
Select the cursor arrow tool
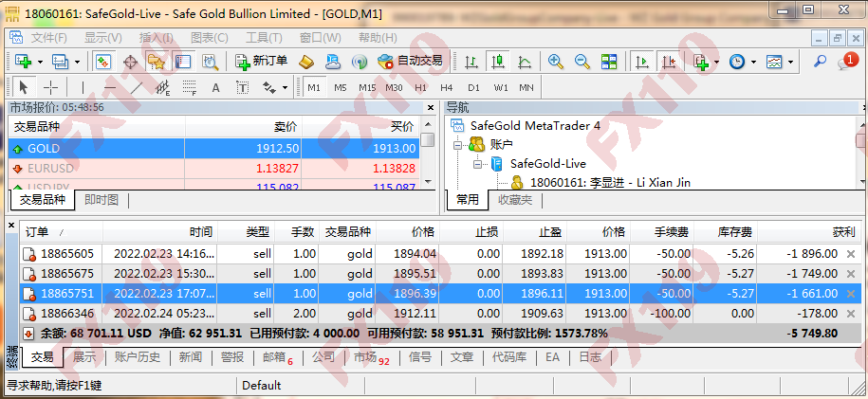(x=24, y=87)
